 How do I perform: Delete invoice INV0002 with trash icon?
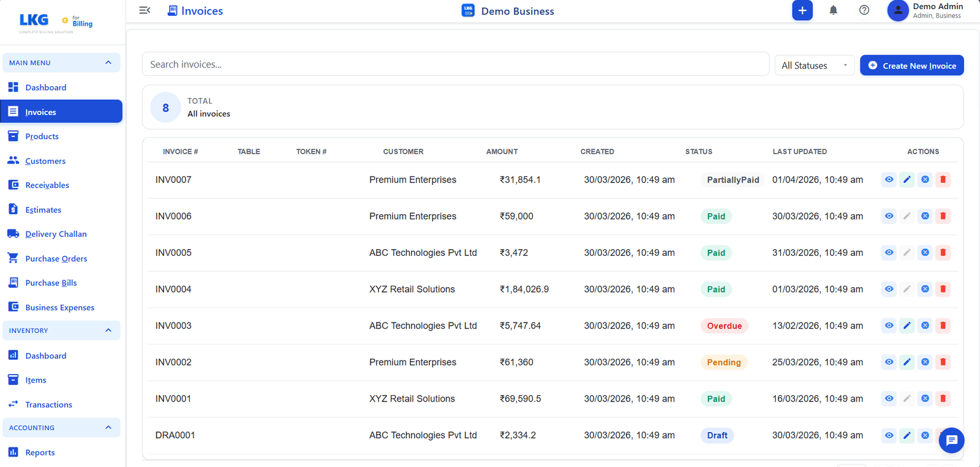point(943,362)
